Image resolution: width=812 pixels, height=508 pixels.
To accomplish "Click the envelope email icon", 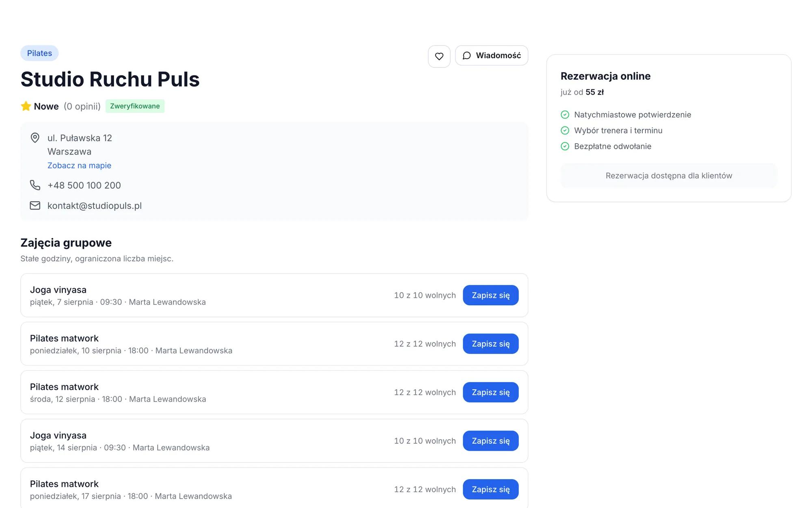I will tap(35, 206).
